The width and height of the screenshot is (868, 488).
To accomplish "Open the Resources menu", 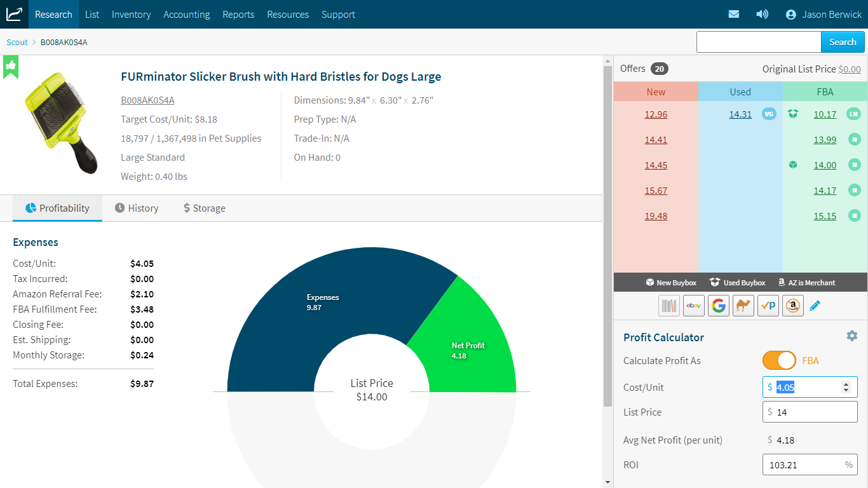I will [x=288, y=14].
